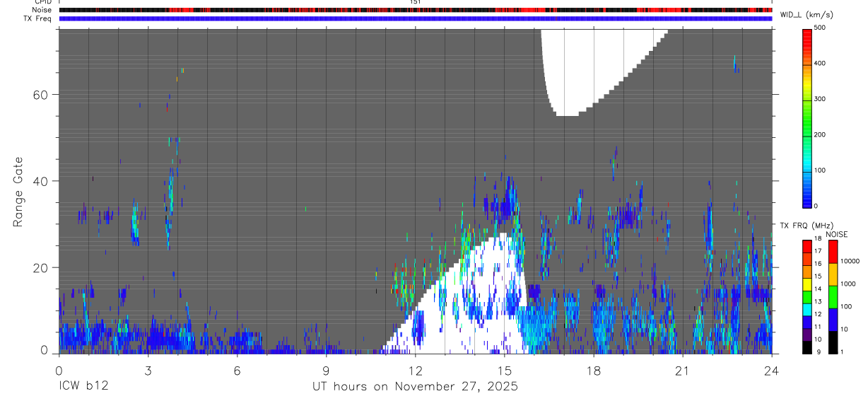Click the x-axis tick label '9'
The height and width of the screenshot is (401, 868).
pos(327,370)
